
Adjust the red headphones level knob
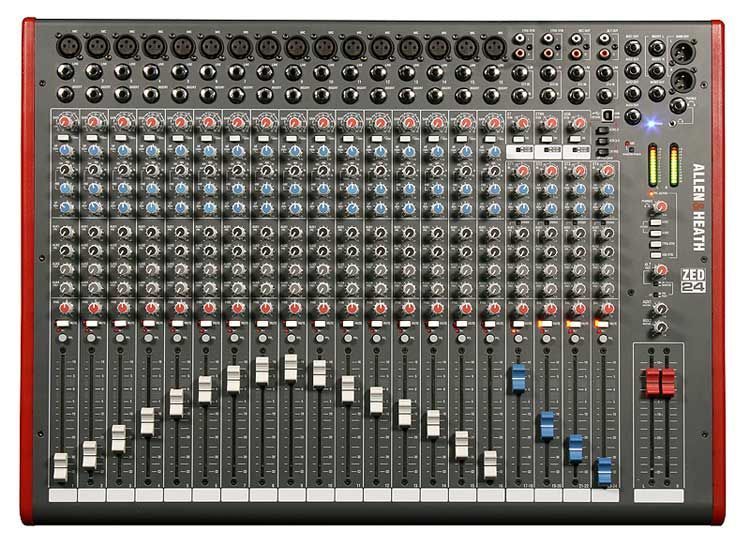tap(661, 207)
